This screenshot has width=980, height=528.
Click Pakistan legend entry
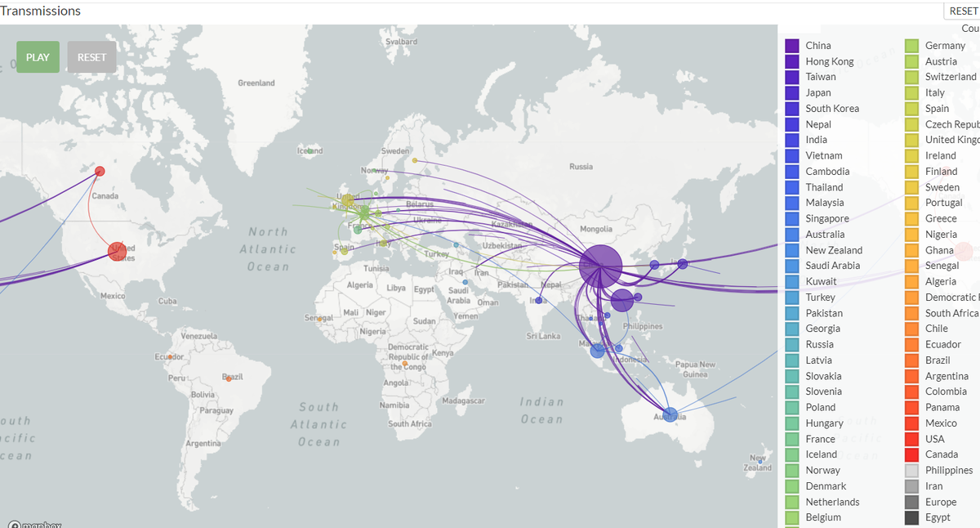[x=824, y=313]
